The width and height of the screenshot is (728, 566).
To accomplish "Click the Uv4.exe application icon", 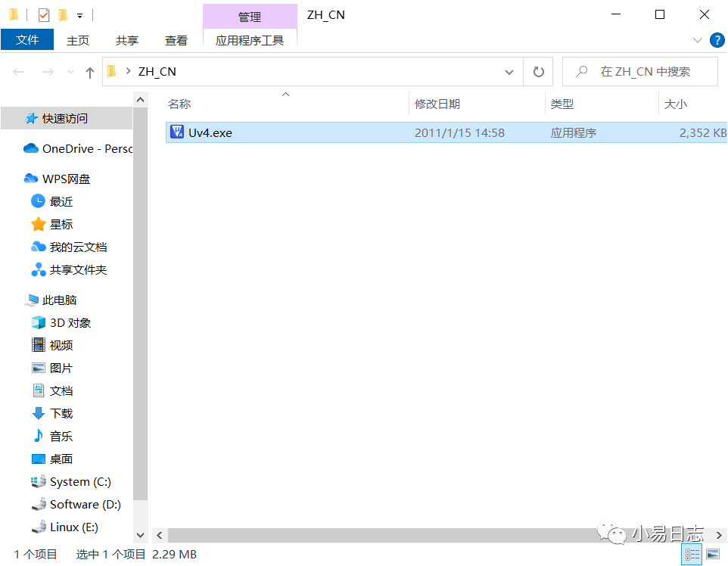I will point(177,132).
